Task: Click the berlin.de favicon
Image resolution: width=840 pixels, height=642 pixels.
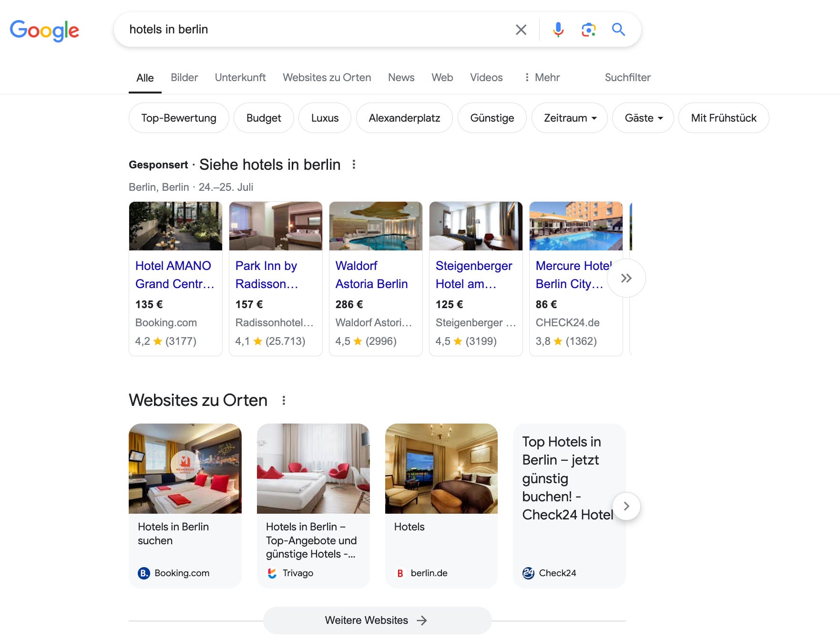Action: tap(400, 573)
